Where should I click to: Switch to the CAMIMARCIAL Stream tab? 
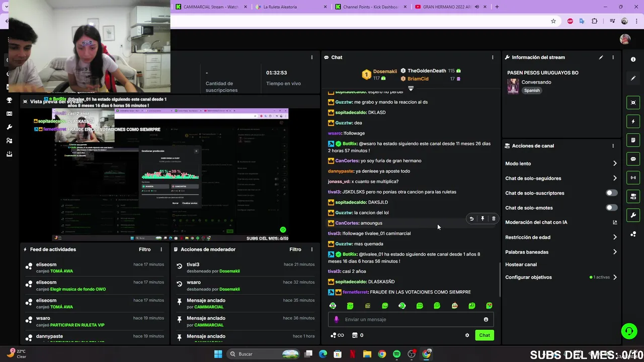click(x=211, y=7)
